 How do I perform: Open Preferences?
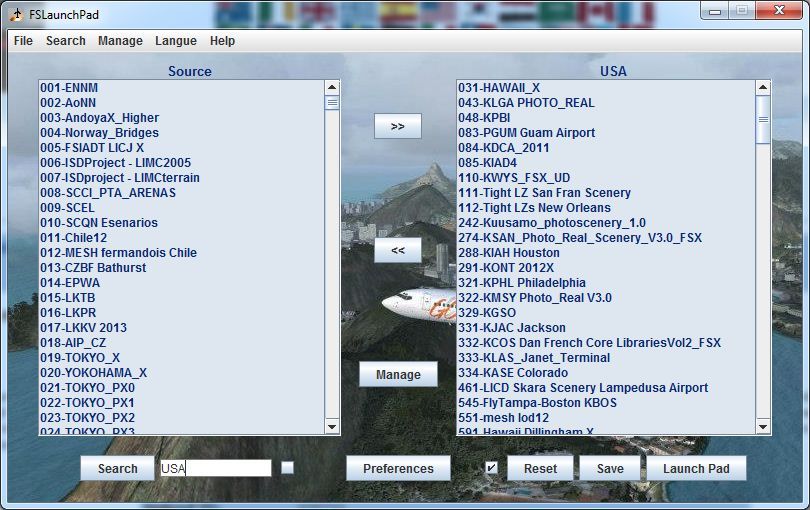pyautogui.click(x=398, y=468)
